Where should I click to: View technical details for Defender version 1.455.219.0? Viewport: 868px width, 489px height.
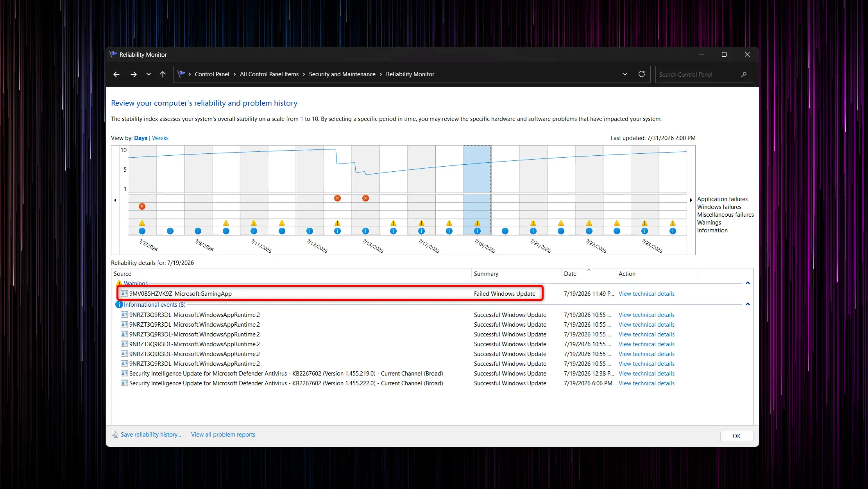click(646, 374)
